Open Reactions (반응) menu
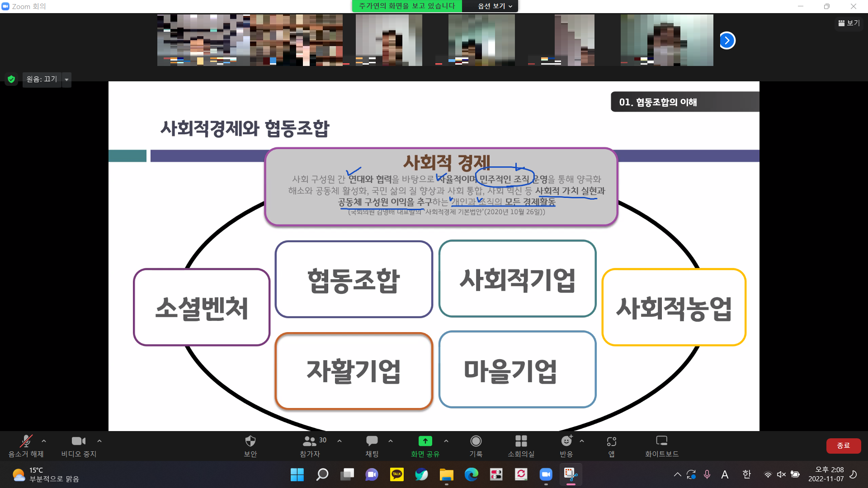This screenshot has height=488, width=868. pos(566,446)
